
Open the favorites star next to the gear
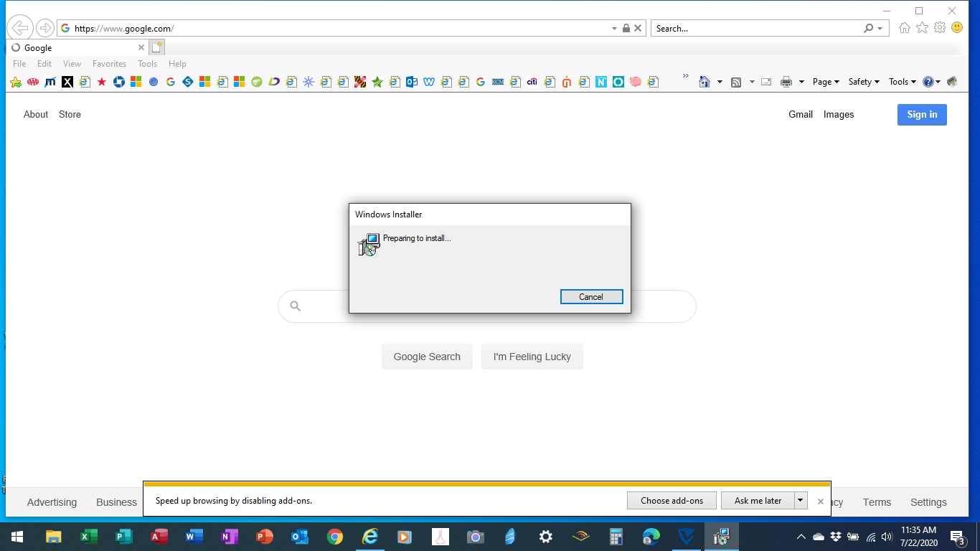pos(922,28)
